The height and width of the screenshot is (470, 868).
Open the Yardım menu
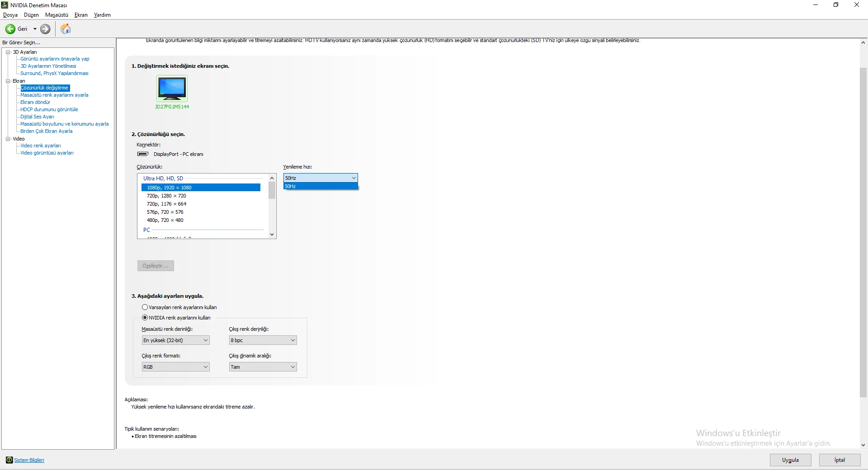(102, 15)
